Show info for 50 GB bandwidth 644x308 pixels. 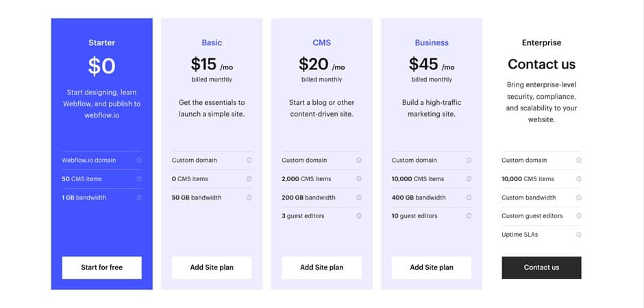[249, 198]
